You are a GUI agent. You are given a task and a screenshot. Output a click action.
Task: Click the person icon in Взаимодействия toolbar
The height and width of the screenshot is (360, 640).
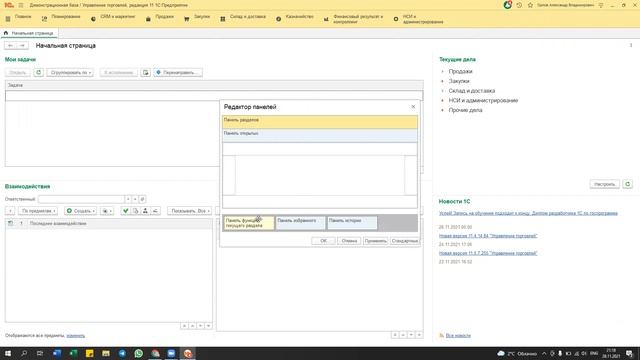145,211
